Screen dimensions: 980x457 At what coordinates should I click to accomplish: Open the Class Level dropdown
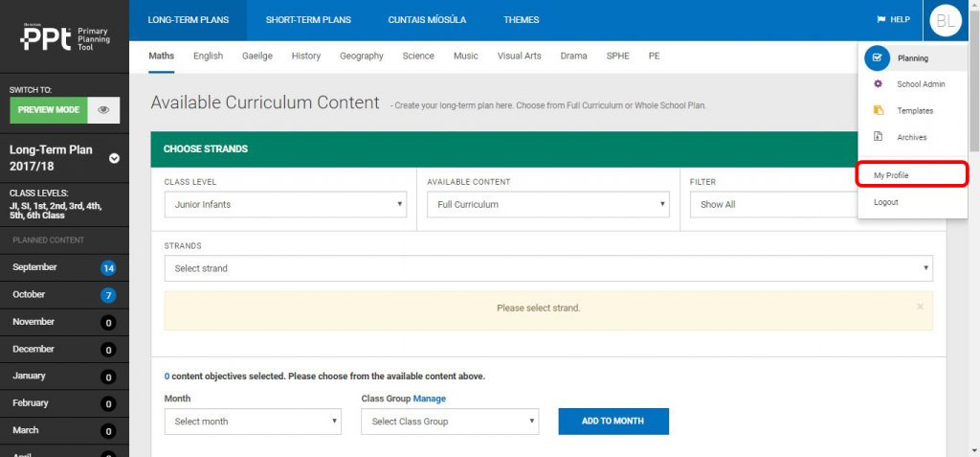click(285, 204)
